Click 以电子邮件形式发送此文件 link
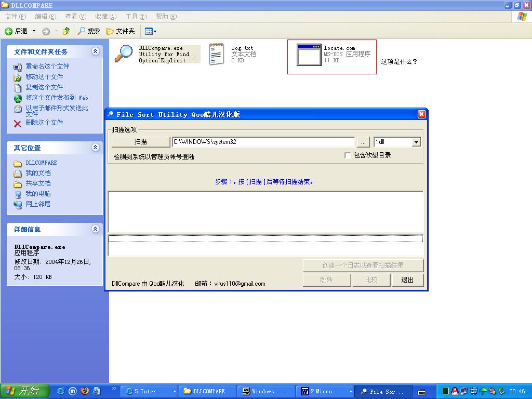532x399 pixels. [x=57, y=111]
